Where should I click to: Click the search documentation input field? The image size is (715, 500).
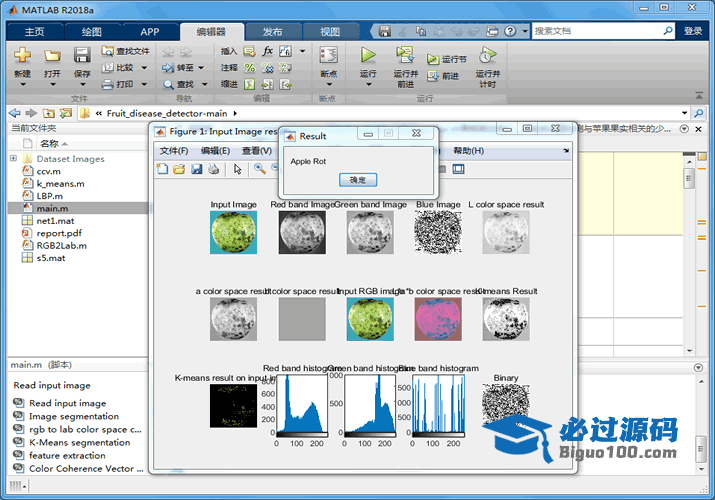[596, 31]
